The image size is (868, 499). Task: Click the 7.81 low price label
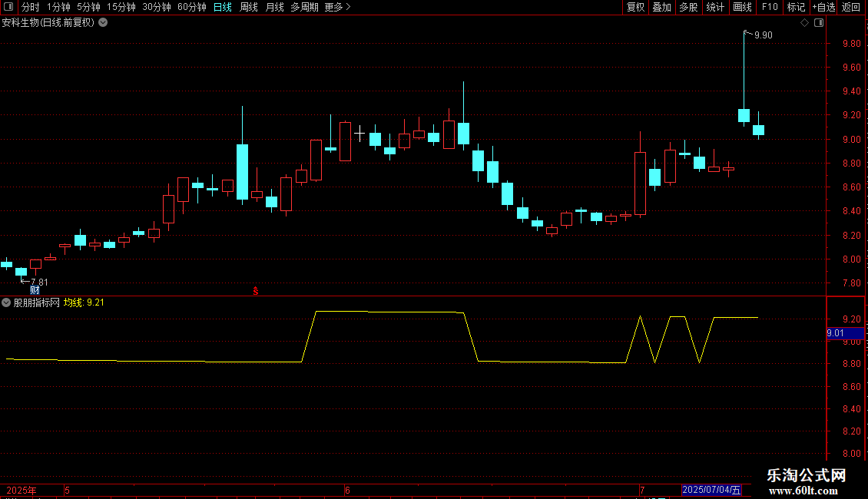pyautogui.click(x=39, y=283)
